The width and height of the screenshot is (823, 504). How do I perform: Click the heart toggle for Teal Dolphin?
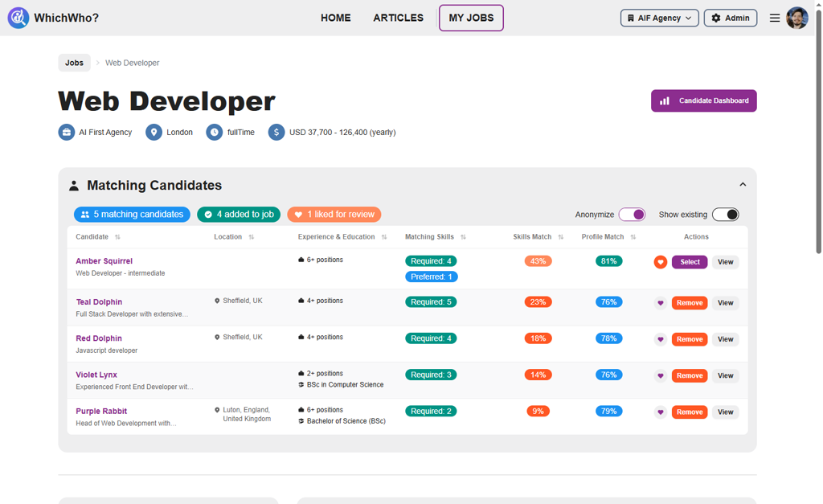coord(659,302)
